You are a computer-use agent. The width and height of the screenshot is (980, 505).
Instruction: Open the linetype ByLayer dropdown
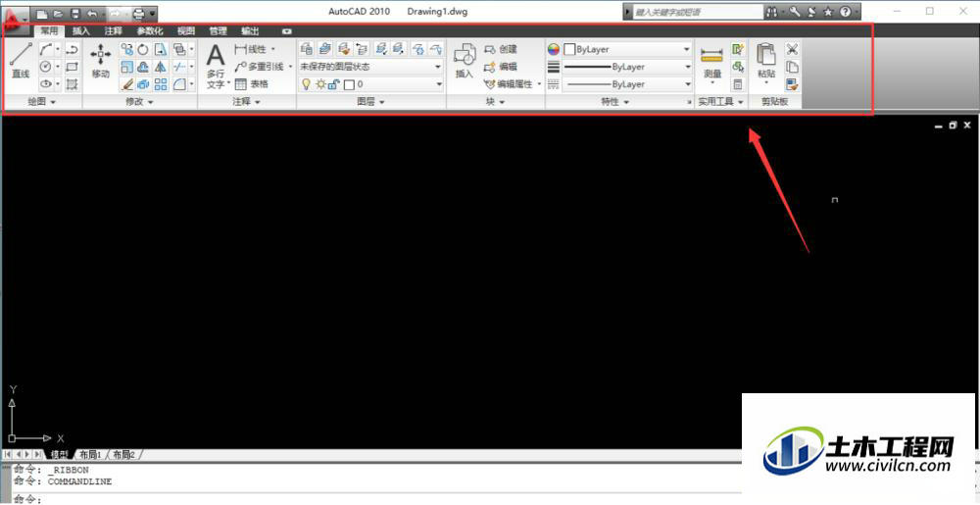pos(627,83)
